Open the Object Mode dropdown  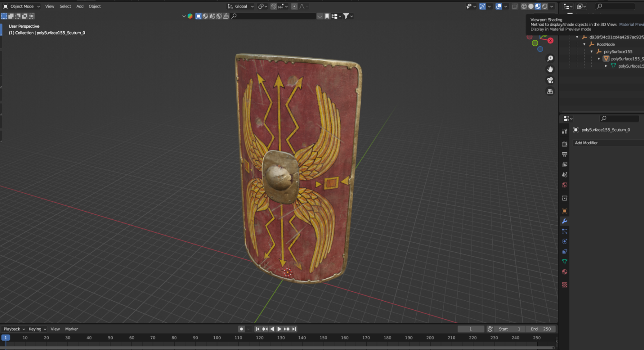click(22, 6)
